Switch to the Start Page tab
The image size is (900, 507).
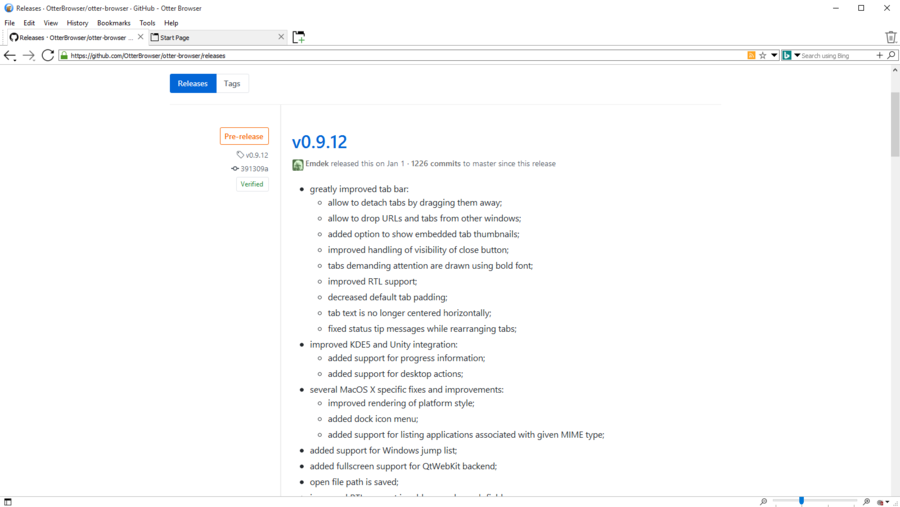217,37
